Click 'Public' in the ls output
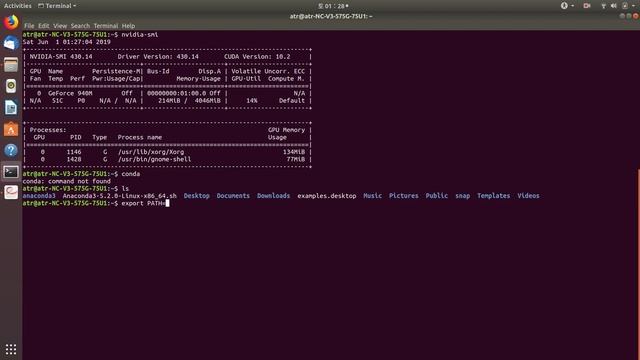640x360 pixels. tap(437, 196)
